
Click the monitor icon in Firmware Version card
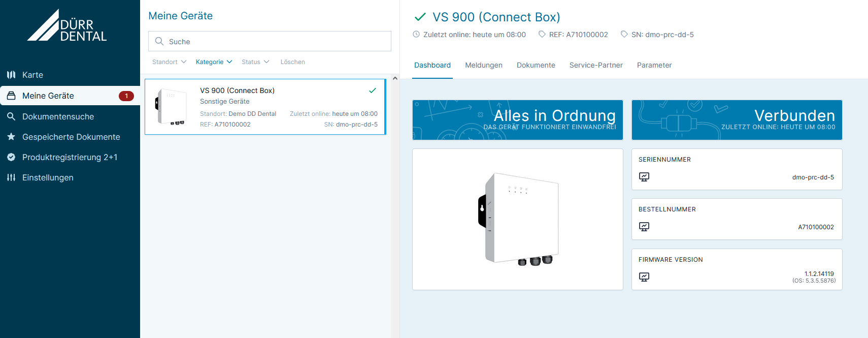[644, 277]
